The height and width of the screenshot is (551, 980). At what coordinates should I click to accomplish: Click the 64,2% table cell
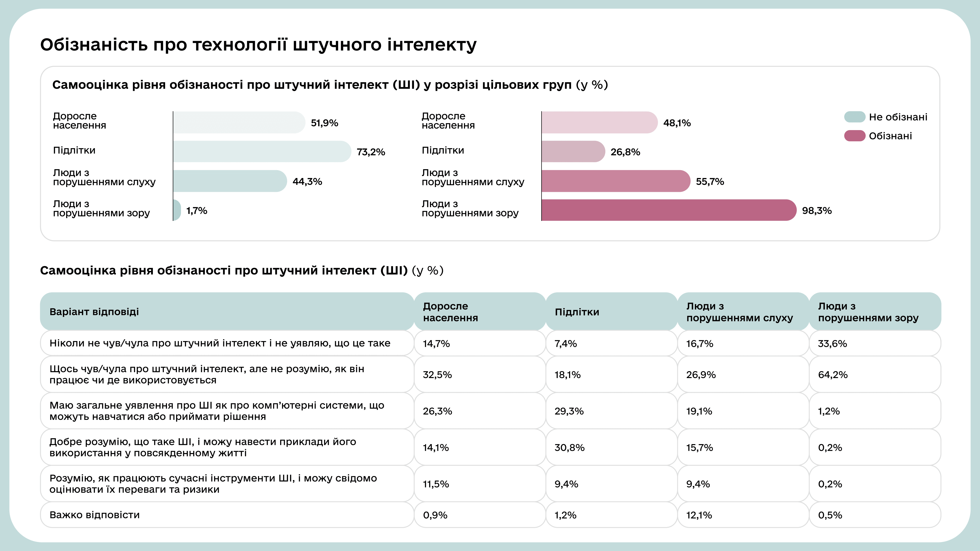[833, 374]
